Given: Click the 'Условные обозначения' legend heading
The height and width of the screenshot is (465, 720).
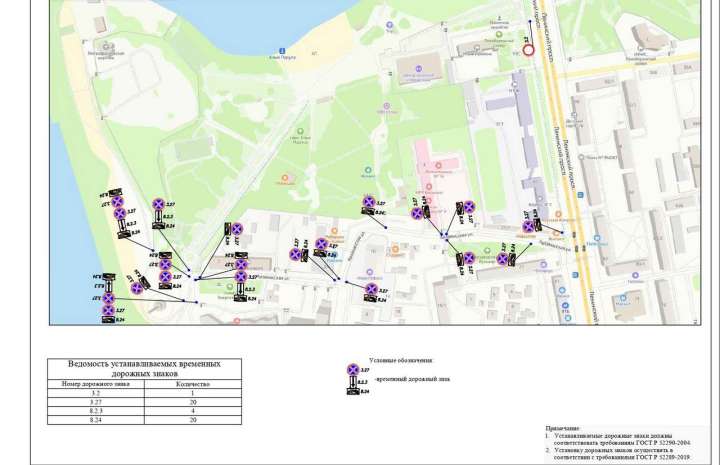Looking at the screenshot, I should [x=401, y=360].
